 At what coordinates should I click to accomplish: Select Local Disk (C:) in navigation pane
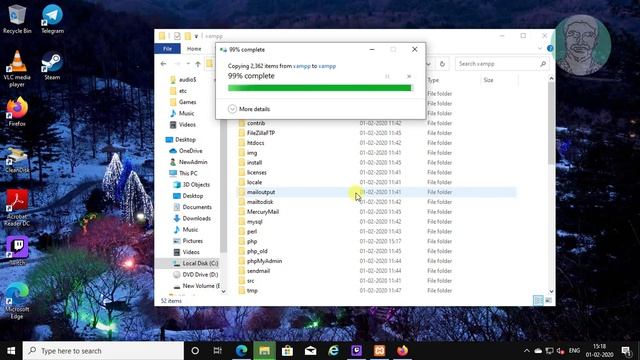tap(195, 263)
